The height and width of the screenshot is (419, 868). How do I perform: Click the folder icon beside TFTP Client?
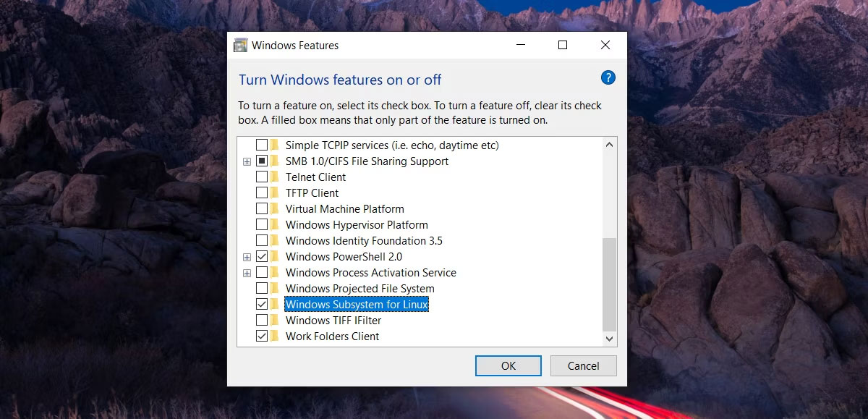click(x=273, y=192)
